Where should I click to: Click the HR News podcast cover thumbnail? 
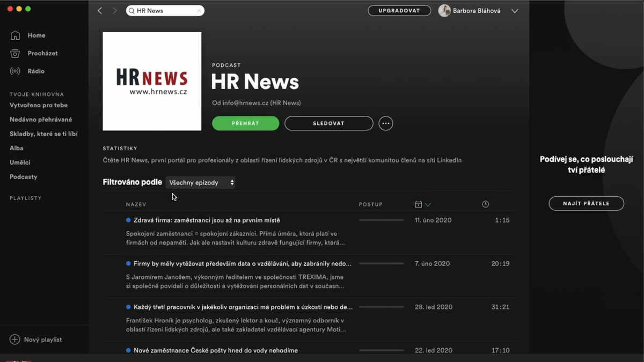pyautogui.click(x=152, y=82)
